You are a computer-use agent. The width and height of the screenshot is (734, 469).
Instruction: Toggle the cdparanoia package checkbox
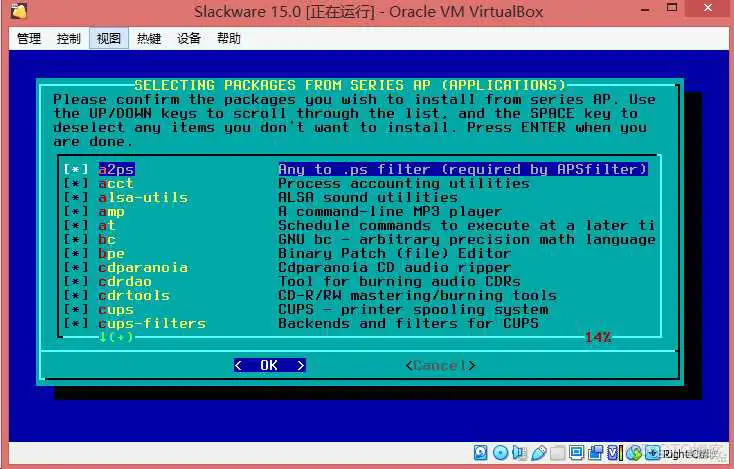[76, 267]
